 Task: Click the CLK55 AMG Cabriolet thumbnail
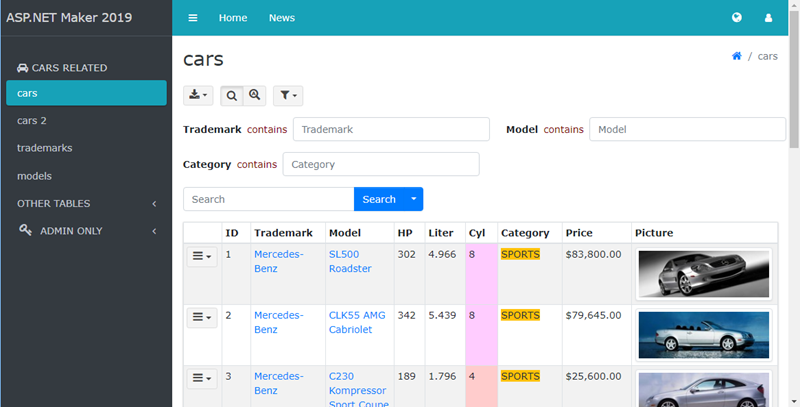point(704,335)
